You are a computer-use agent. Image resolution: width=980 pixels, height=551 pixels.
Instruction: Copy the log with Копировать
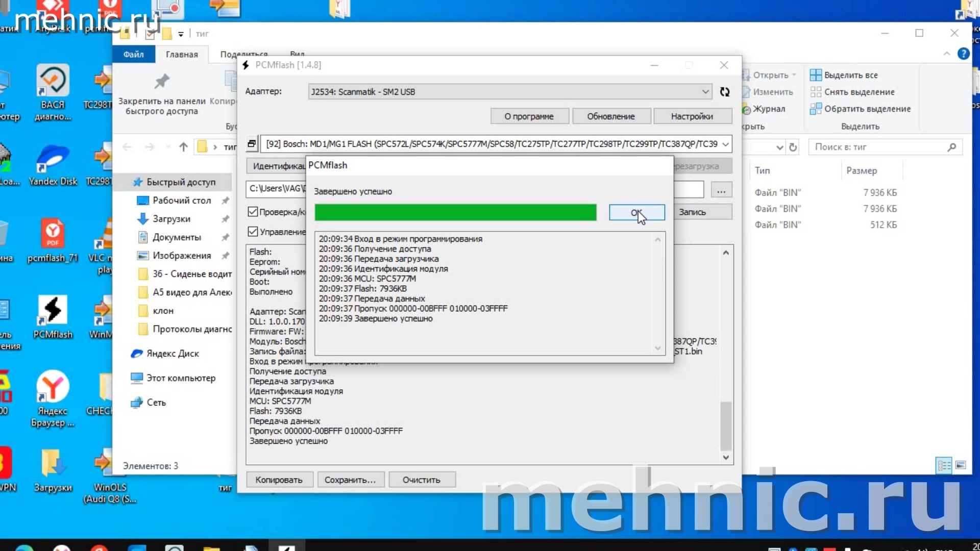click(x=279, y=480)
